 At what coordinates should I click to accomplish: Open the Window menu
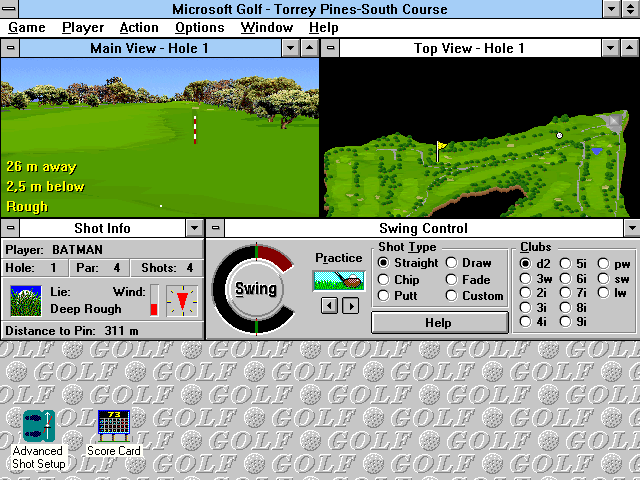(x=267, y=27)
